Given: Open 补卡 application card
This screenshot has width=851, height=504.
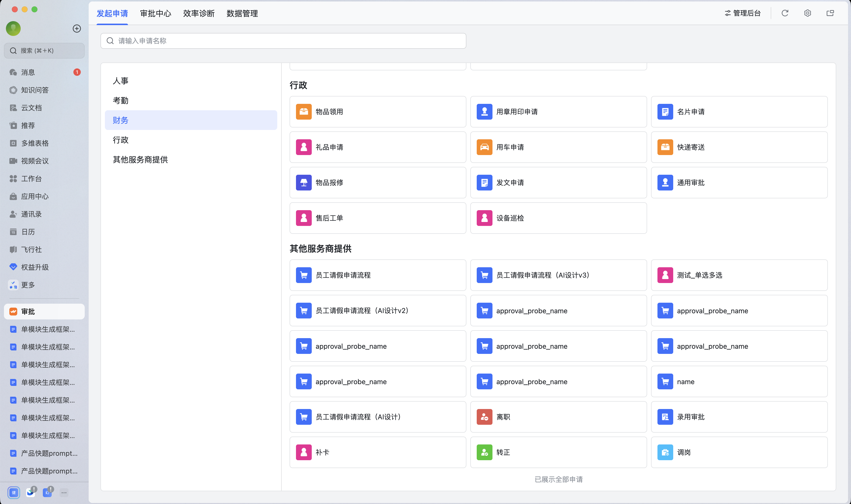Looking at the screenshot, I should [378, 452].
